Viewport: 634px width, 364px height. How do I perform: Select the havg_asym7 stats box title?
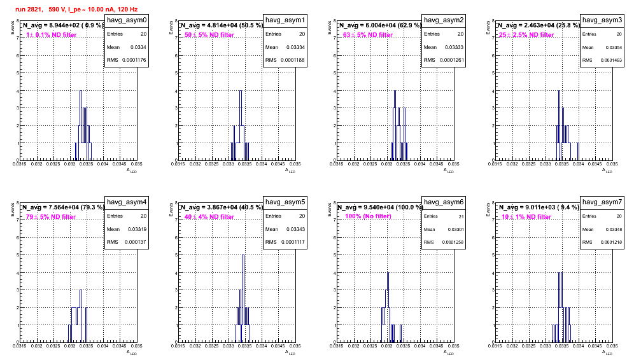602,202
